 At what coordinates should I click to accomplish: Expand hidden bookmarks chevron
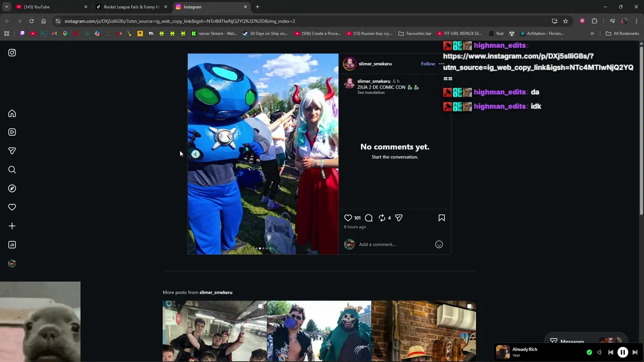592,34
